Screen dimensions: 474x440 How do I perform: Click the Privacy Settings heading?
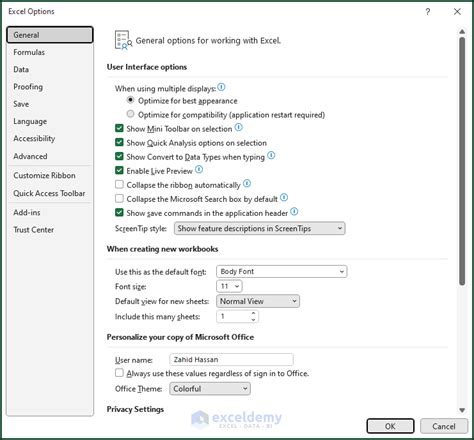point(135,409)
